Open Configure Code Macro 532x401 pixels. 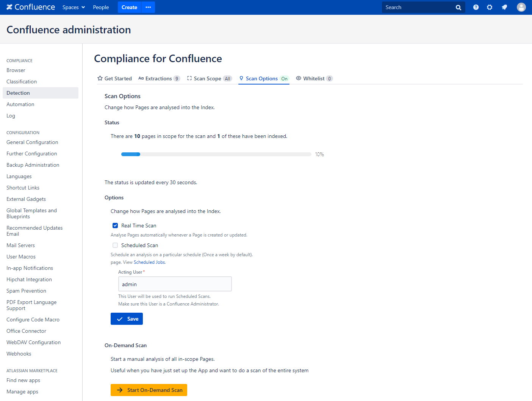pos(33,320)
